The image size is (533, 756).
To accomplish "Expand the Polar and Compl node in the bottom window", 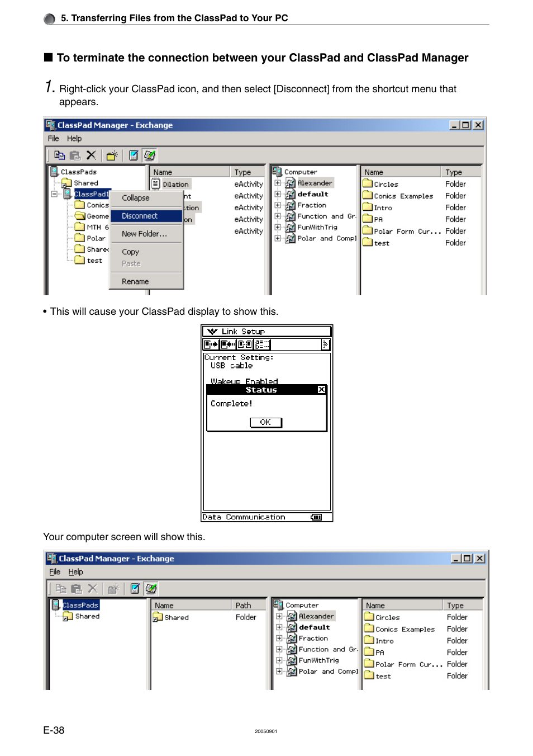I will click(x=279, y=672).
